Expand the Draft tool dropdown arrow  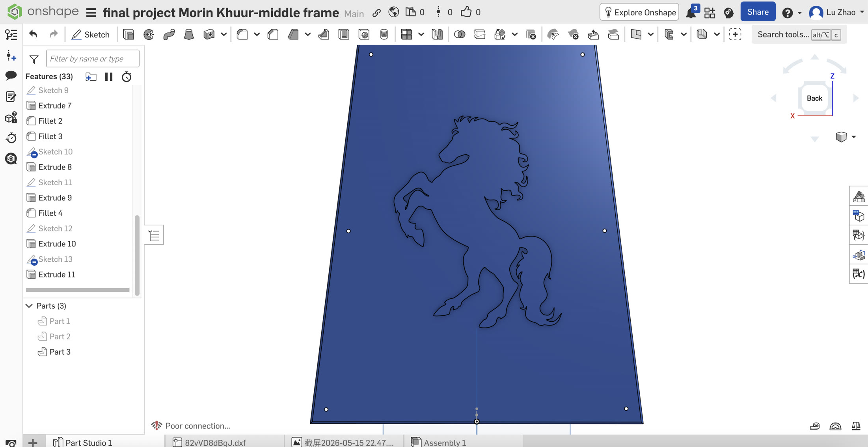coord(307,34)
